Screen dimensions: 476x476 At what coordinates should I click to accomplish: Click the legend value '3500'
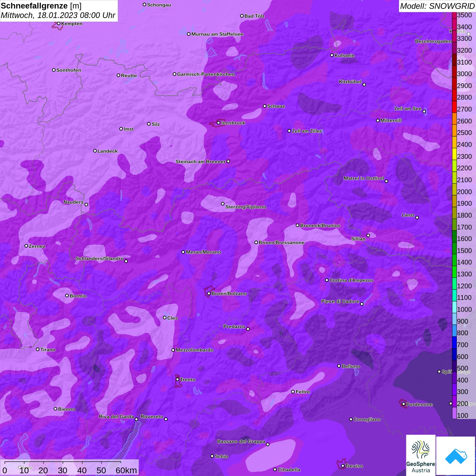(x=464, y=15)
